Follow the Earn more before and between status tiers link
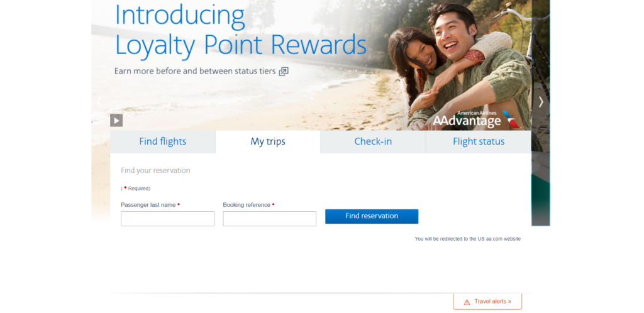This screenshot has width=644, height=313. [195, 71]
